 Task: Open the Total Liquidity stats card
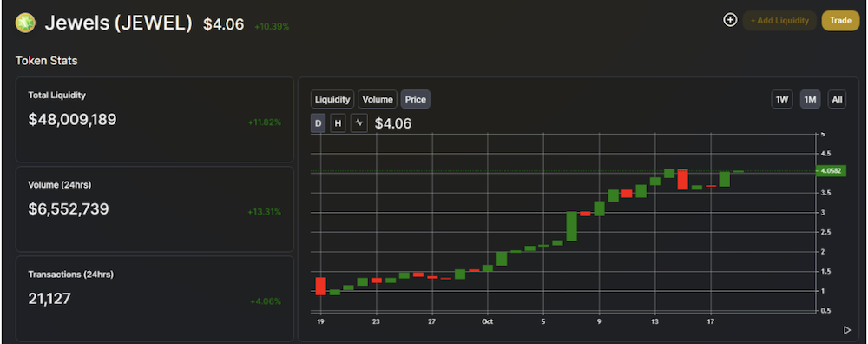pyautogui.click(x=155, y=120)
